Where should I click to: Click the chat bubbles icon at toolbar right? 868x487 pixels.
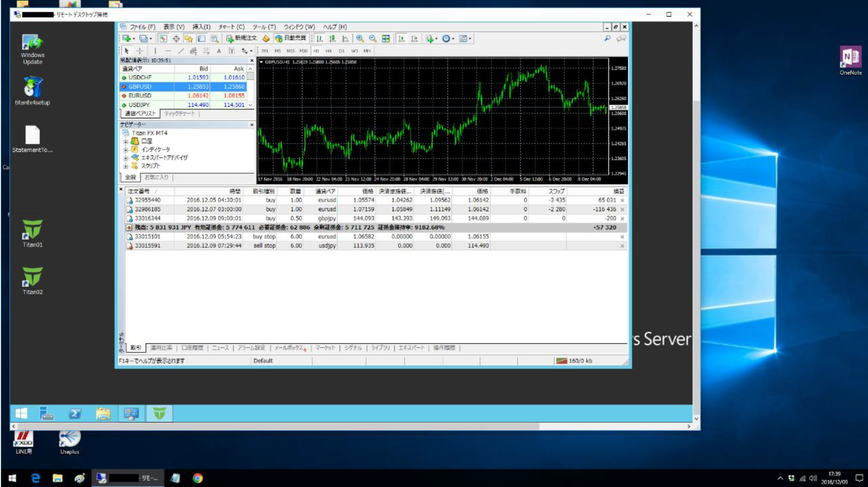click(621, 38)
